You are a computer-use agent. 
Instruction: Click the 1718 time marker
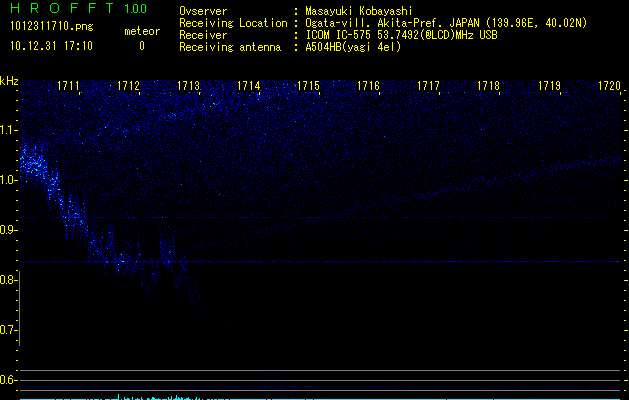pyautogui.click(x=489, y=86)
